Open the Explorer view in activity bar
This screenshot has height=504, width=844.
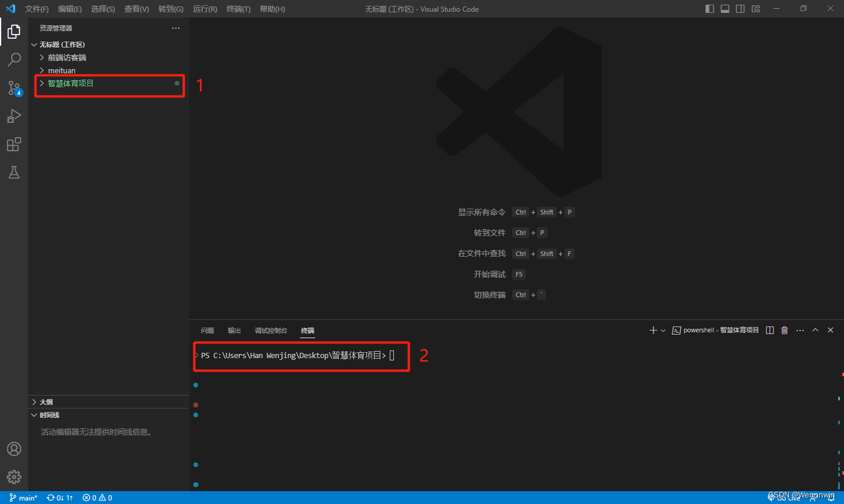click(14, 31)
